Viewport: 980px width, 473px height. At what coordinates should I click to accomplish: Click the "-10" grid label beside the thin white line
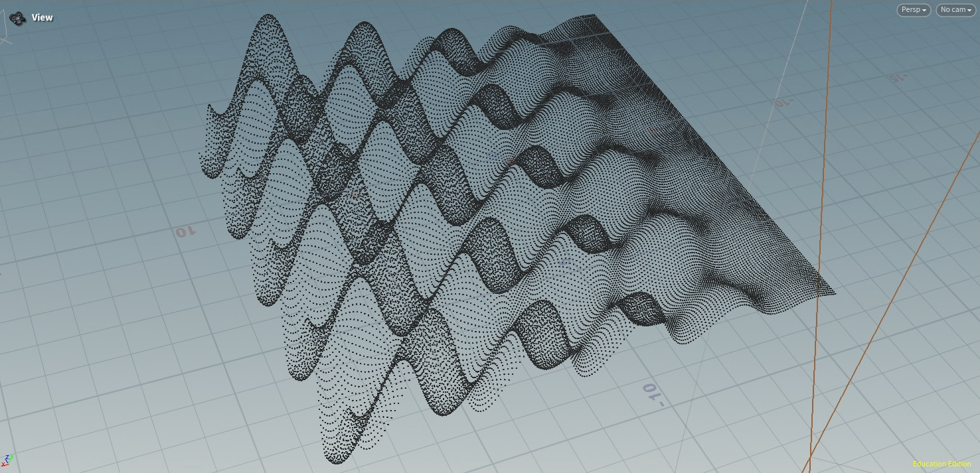click(783, 103)
